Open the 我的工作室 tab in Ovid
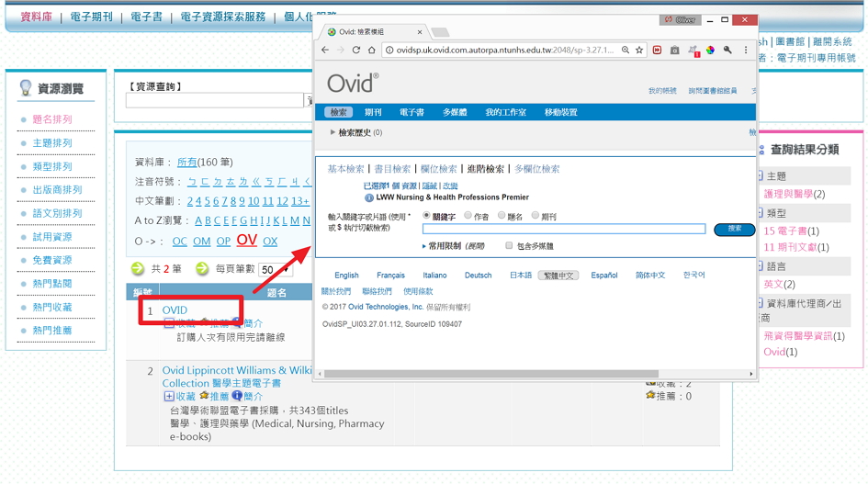The width and height of the screenshot is (868, 484). [x=505, y=112]
